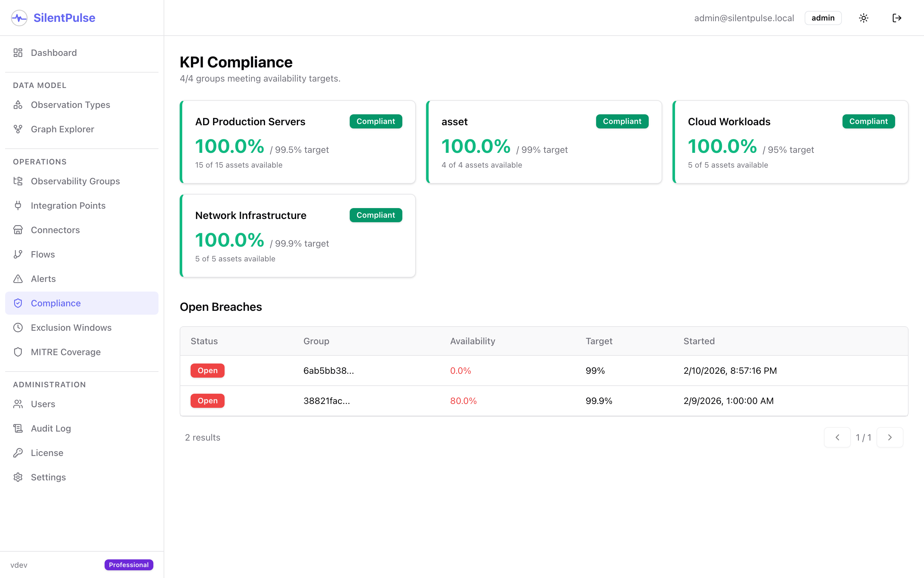Click the MITRE Coverage shield icon
Image resolution: width=924 pixels, height=578 pixels.
(18, 352)
